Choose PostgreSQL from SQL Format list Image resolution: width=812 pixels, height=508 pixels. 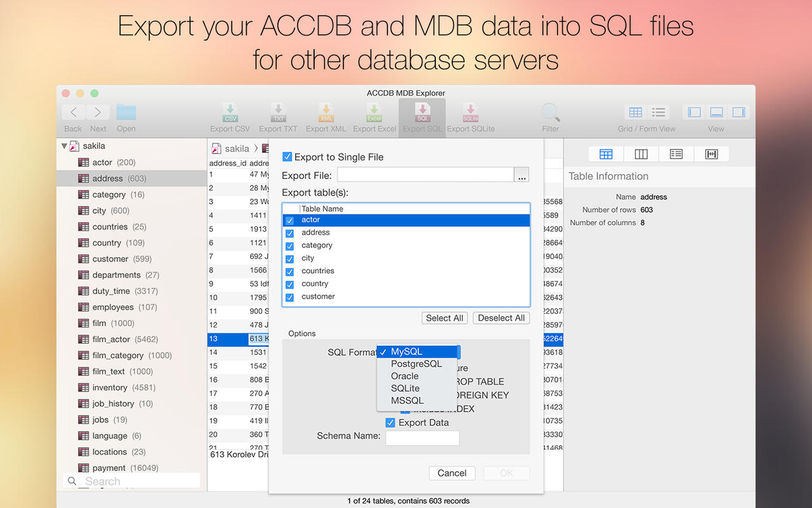[416, 364]
